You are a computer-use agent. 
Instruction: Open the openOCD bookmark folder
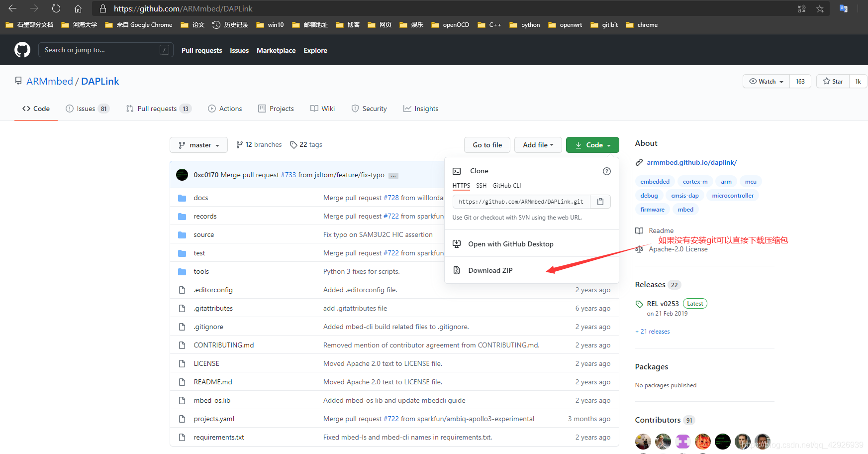click(x=450, y=24)
